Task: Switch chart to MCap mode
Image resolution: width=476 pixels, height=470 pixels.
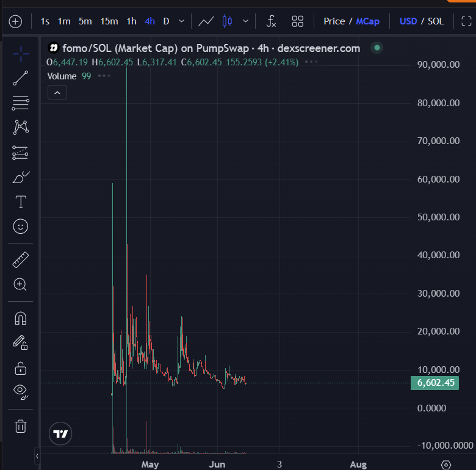Action: 367,21
